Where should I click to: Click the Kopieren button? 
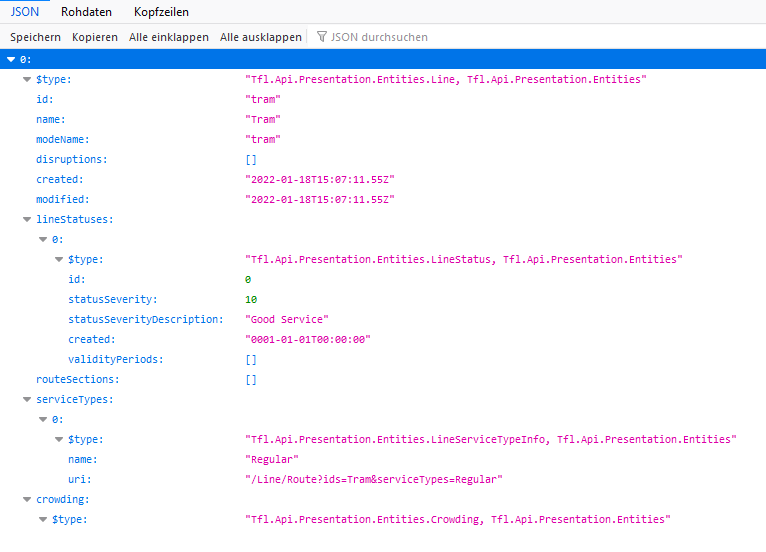pos(94,37)
